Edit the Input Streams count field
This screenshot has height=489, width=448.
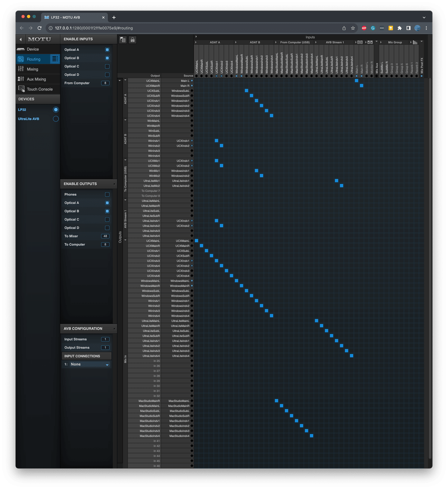click(105, 339)
